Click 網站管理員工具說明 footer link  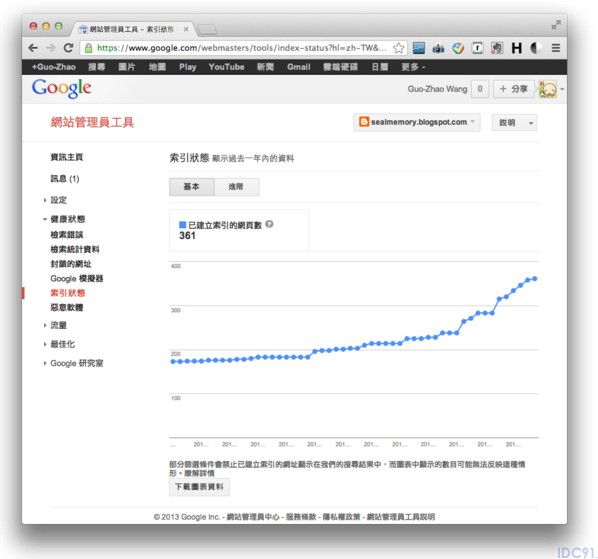[x=400, y=517]
